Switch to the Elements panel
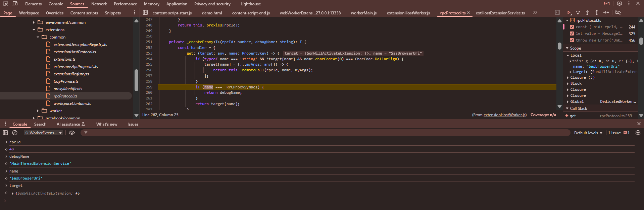Screen dimensions: 644x210 33,4
